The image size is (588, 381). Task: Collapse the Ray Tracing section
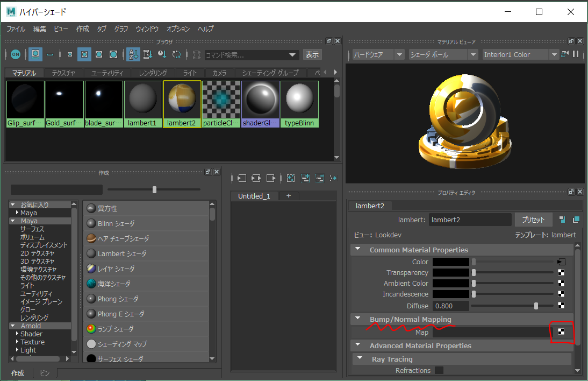tap(360, 358)
